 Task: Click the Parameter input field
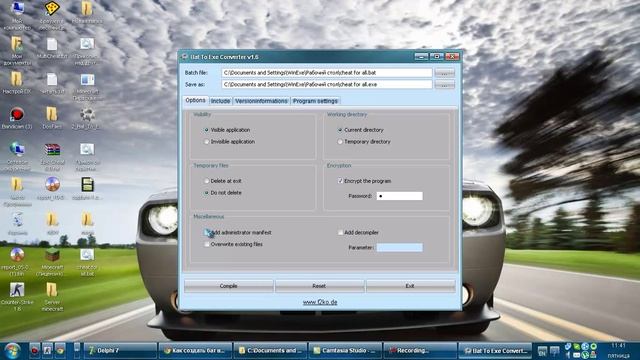tap(400, 247)
